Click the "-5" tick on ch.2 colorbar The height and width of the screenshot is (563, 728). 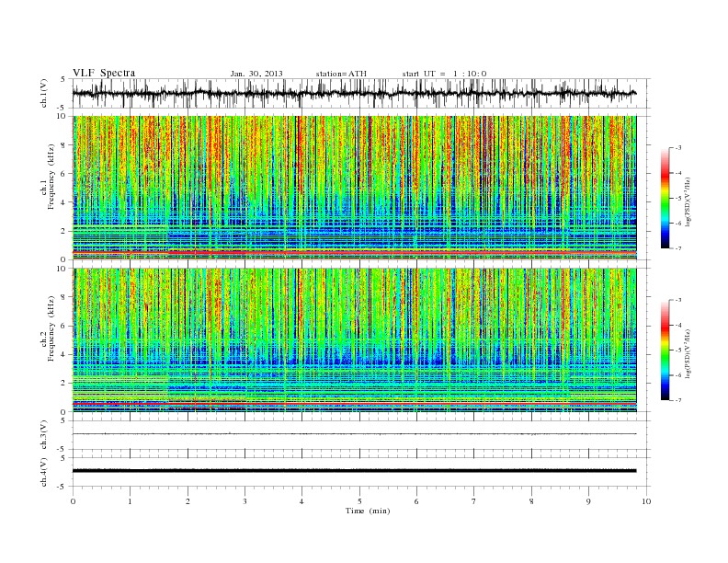678,350
